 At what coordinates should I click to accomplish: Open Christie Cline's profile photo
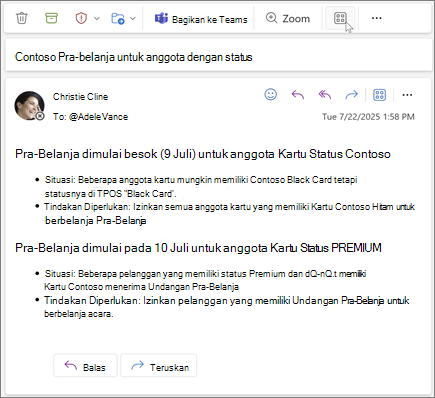point(29,106)
